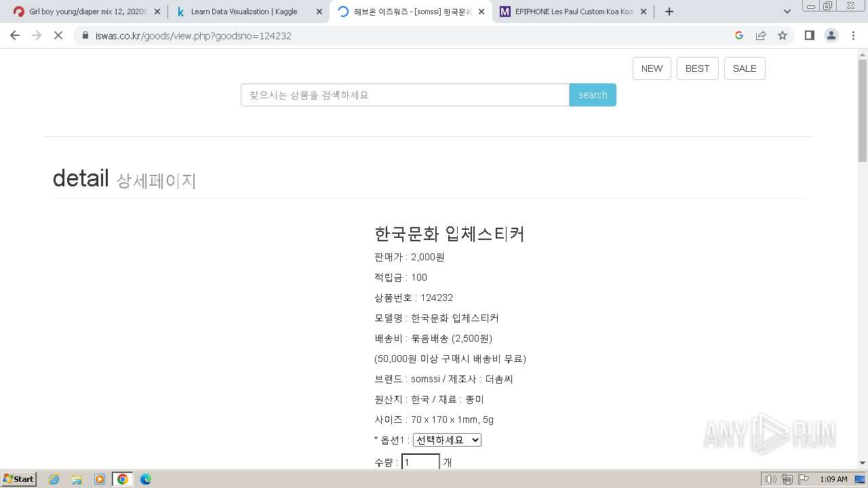Image resolution: width=868 pixels, height=488 pixels.
Task: Open the media player taskbar icon
Action: click(x=100, y=479)
